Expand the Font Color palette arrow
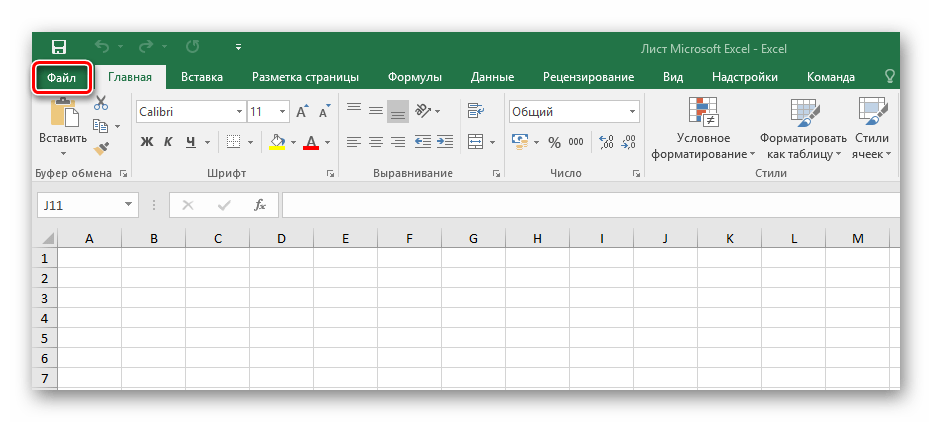 [328, 143]
